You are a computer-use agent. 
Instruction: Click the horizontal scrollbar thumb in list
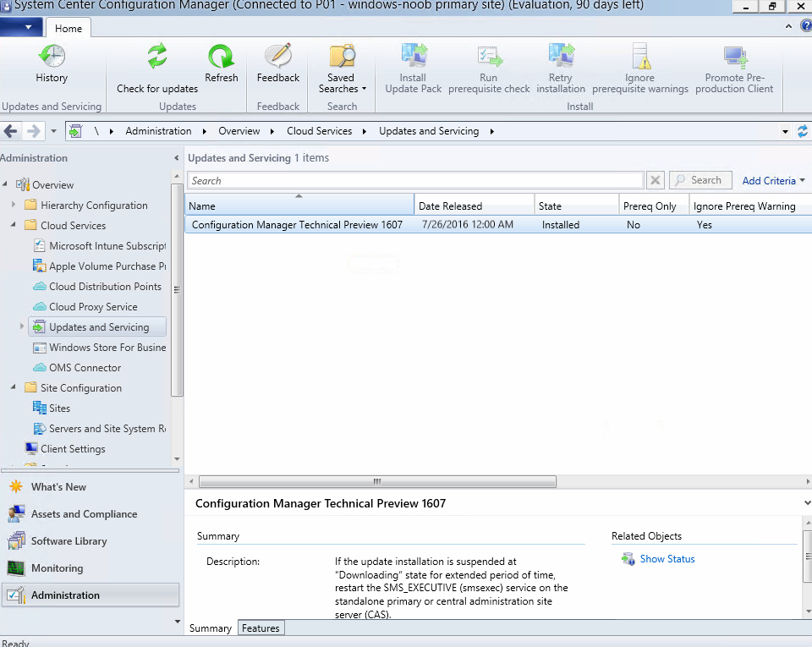click(x=377, y=481)
